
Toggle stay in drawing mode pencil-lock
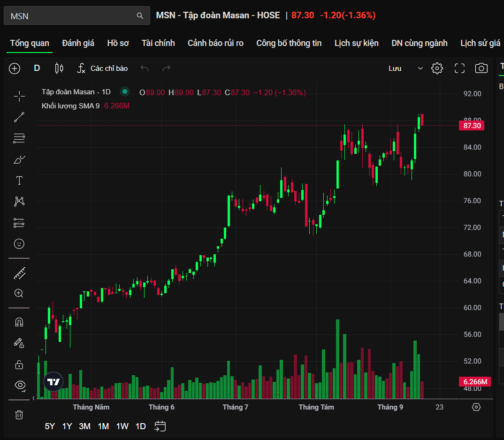19,343
